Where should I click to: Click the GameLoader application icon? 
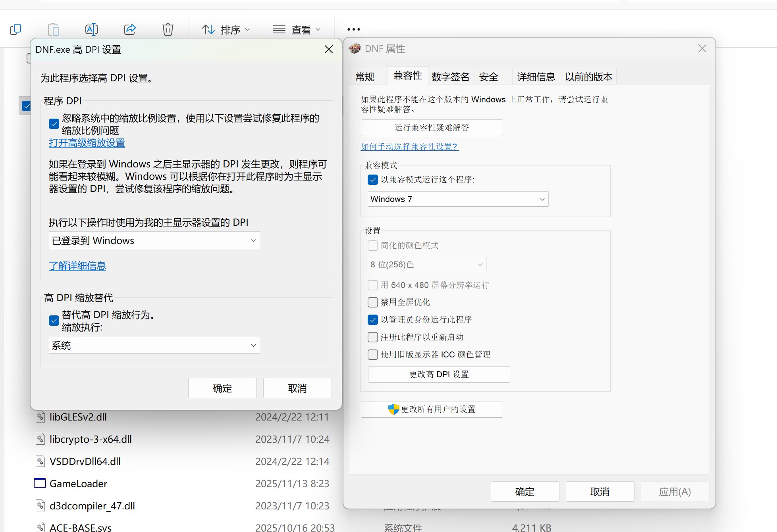point(40,483)
